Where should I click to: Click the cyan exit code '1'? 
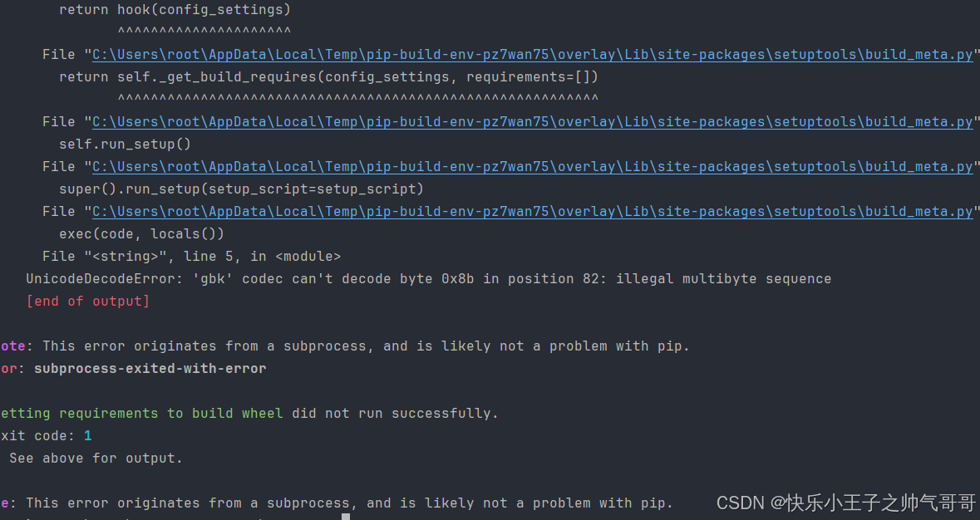pyautogui.click(x=88, y=436)
